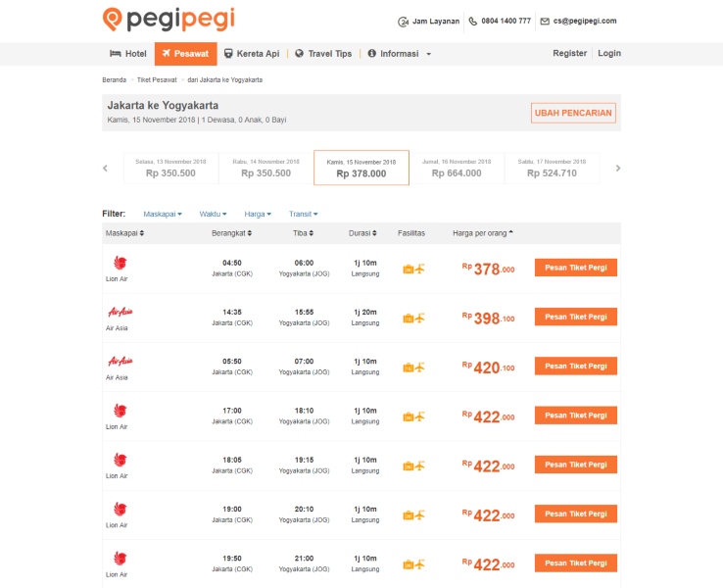This screenshot has width=723, height=588.
Task: Click the envelope email icon
Action: (x=545, y=21)
